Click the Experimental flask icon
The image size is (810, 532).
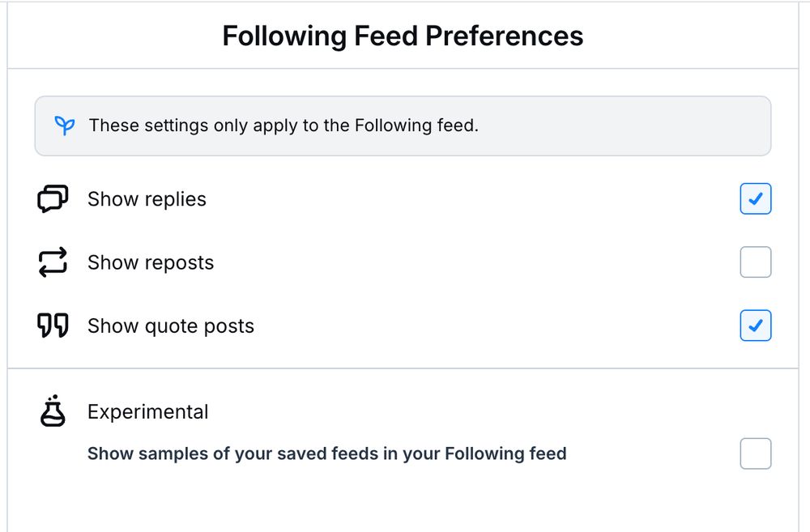pos(53,411)
